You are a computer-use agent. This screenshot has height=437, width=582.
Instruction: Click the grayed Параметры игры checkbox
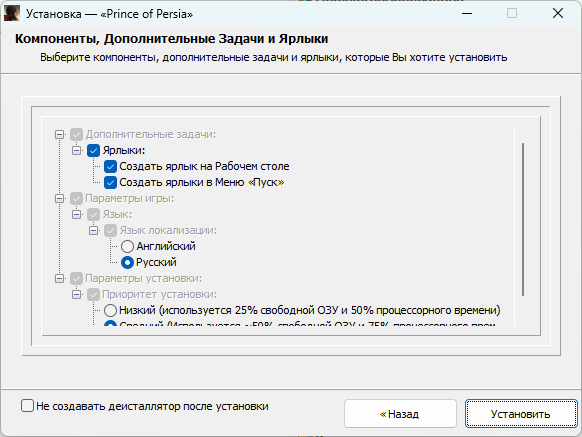[x=76, y=198]
